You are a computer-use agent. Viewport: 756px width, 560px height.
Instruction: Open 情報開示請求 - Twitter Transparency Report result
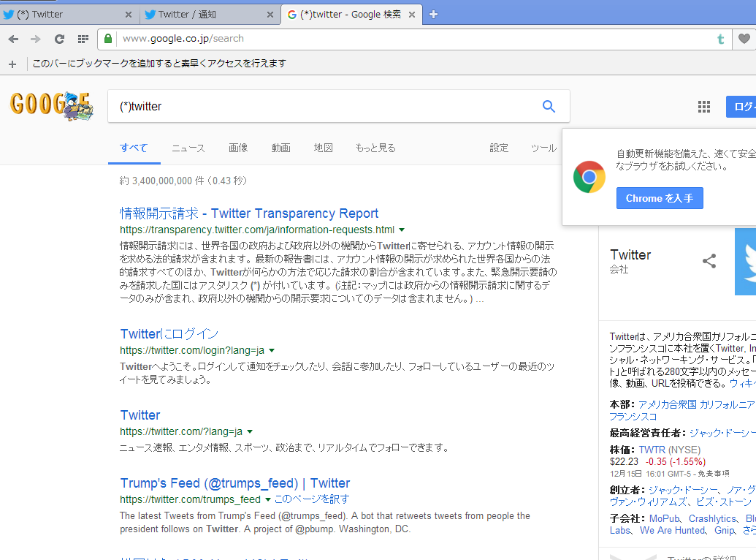click(x=249, y=213)
